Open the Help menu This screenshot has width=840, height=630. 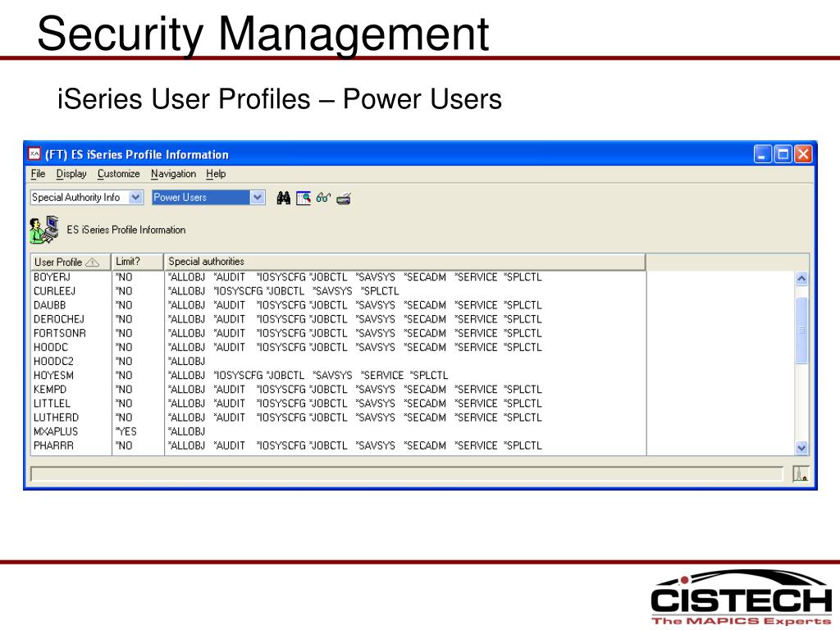click(216, 174)
